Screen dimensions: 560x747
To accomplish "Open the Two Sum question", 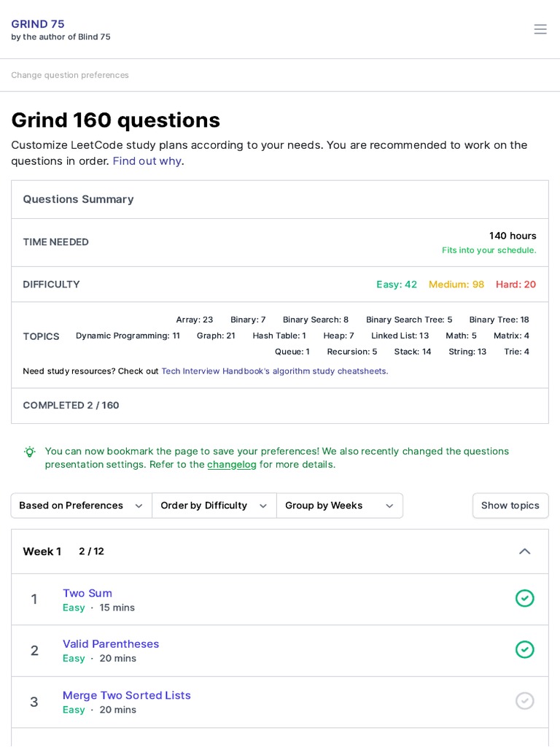I will pyautogui.click(x=87, y=593).
